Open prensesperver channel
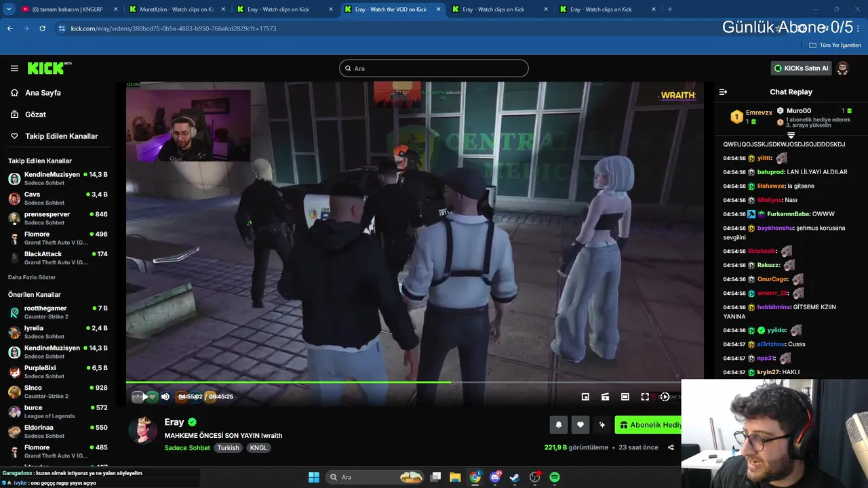The height and width of the screenshot is (488, 868). [58, 218]
